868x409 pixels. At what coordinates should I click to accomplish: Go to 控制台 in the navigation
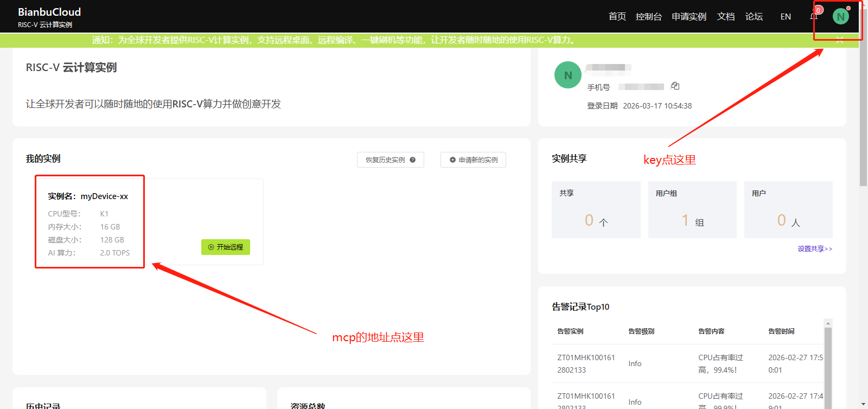[x=648, y=17]
